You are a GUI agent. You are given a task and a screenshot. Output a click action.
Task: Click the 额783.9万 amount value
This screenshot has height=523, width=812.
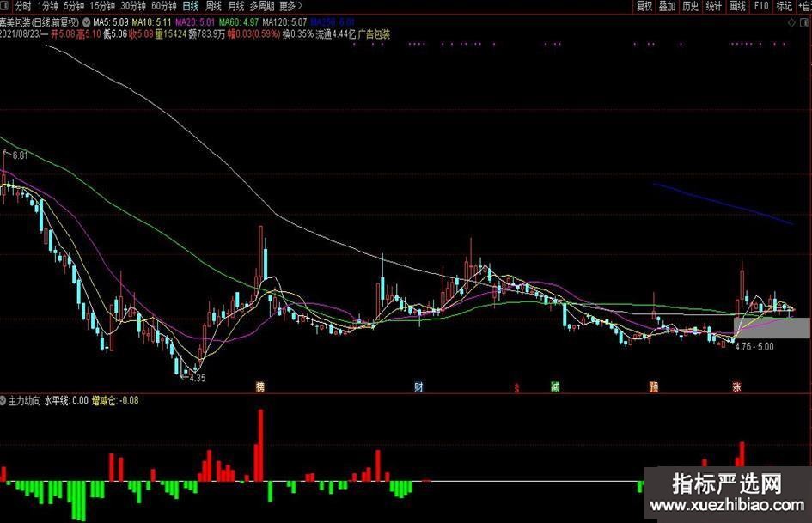click(206, 34)
